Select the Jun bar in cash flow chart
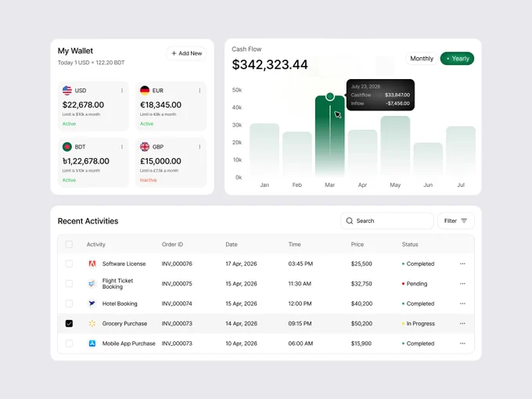The image size is (532, 399). (x=428, y=159)
